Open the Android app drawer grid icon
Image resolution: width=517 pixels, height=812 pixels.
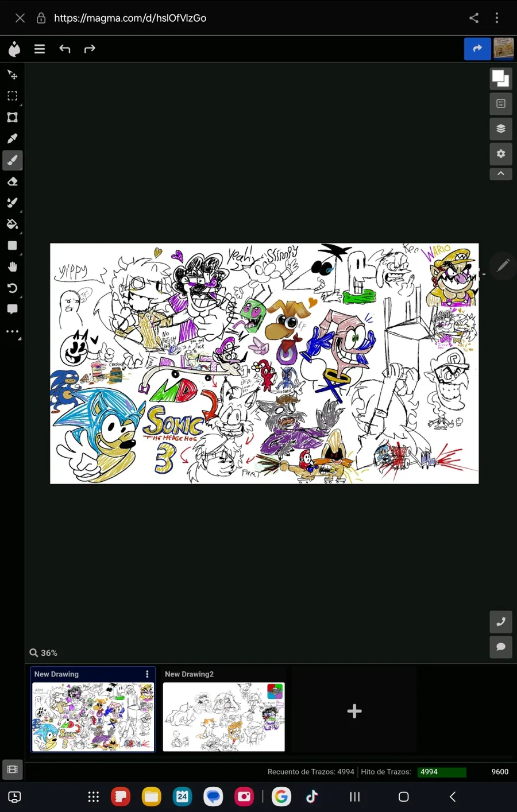93,796
